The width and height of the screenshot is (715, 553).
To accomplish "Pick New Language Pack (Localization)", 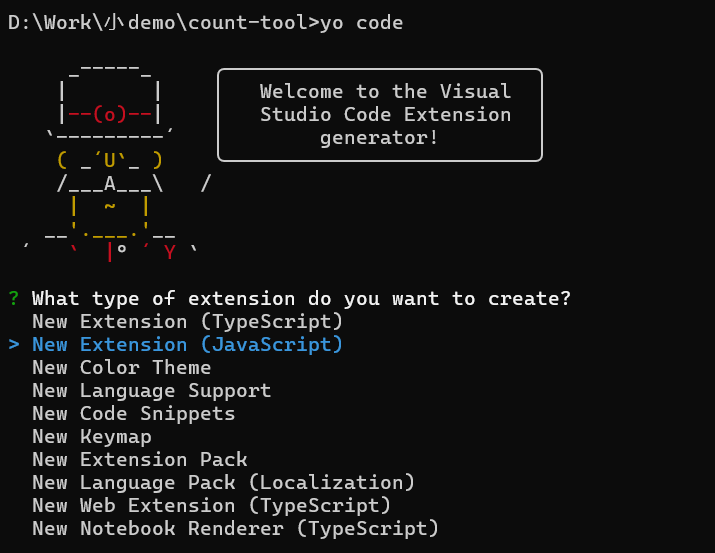I will 223,483.
